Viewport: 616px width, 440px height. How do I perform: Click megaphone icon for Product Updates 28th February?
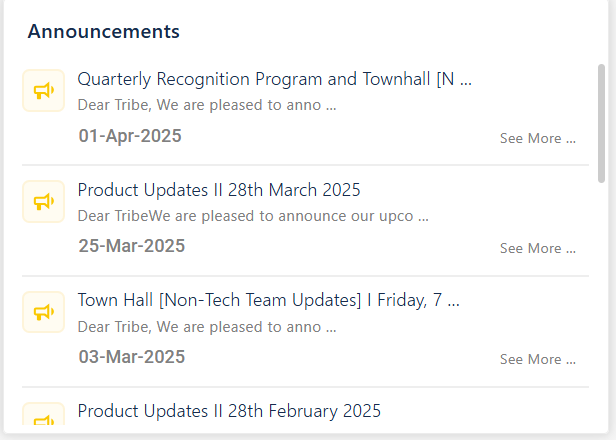(43, 414)
